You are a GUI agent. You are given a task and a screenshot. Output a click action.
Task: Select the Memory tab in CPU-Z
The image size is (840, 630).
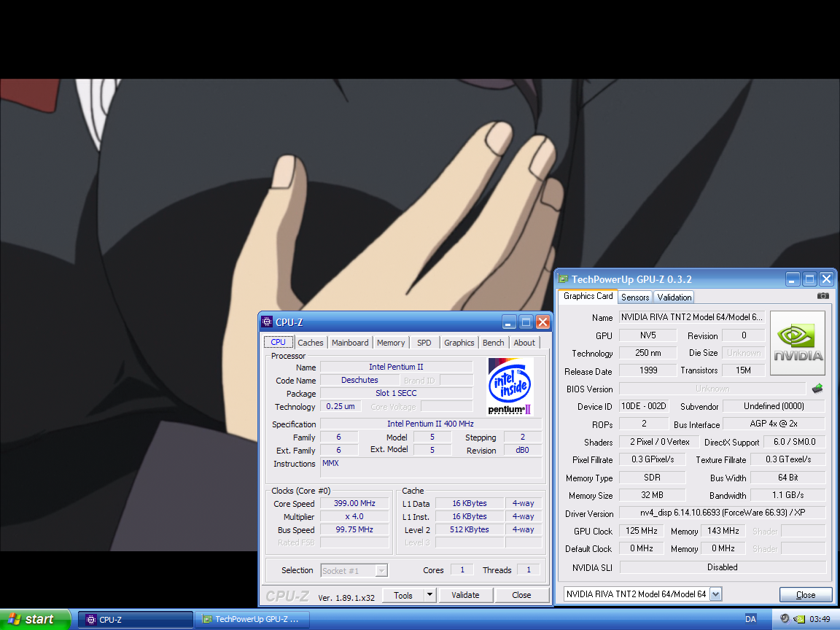point(391,343)
